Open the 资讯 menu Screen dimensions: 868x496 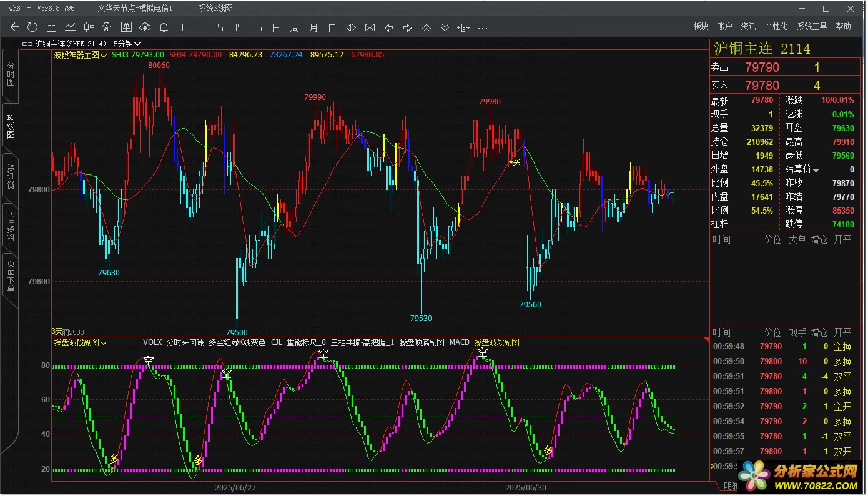[x=748, y=26]
